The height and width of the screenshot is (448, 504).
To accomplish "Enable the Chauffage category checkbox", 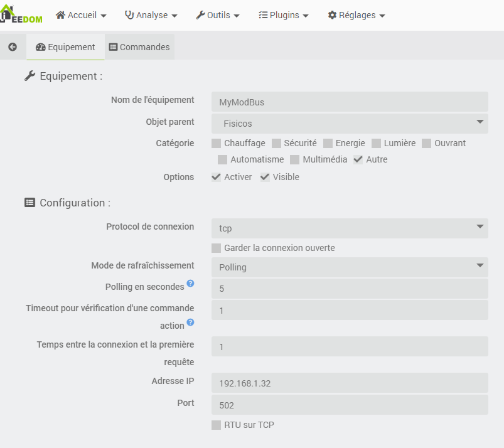I will [217, 143].
